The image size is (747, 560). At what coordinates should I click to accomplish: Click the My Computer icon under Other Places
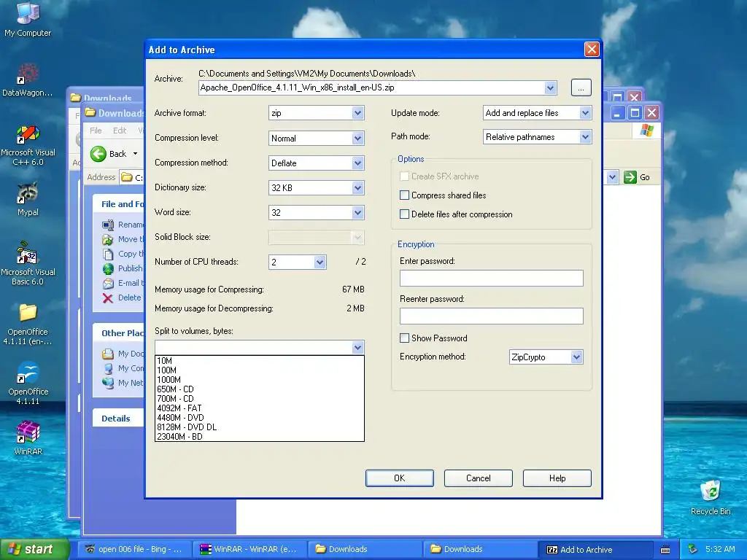108,368
